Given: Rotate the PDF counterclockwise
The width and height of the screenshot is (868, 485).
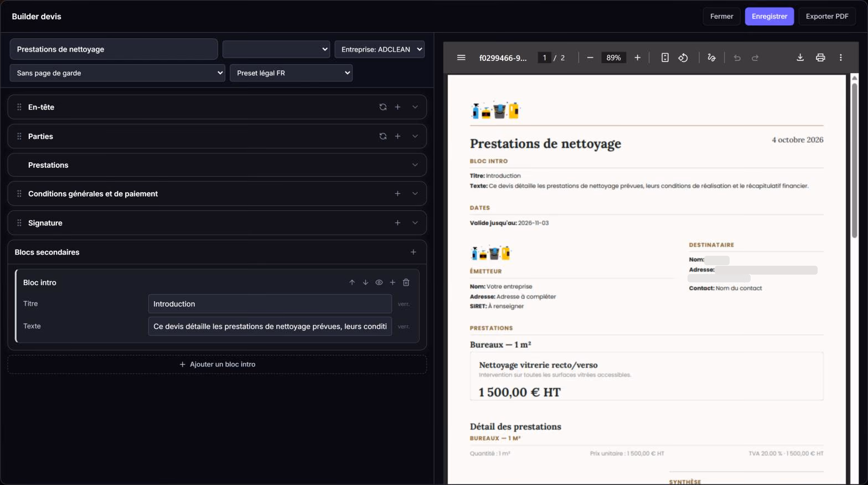Looking at the screenshot, I should click(x=683, y=58).
